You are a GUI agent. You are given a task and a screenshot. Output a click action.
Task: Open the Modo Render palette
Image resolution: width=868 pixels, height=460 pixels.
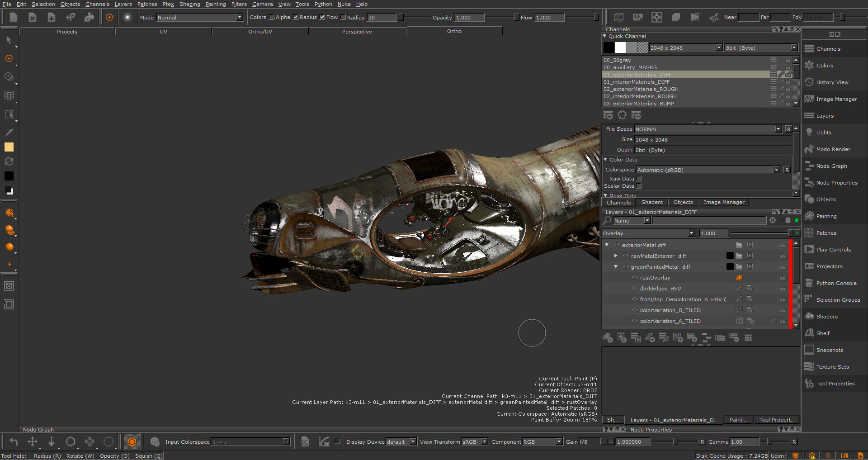833,149
